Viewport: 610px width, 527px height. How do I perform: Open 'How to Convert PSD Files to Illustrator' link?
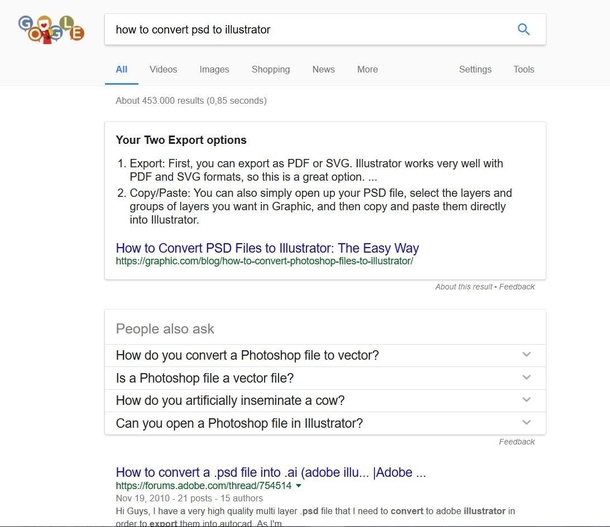tap(267, 248)
